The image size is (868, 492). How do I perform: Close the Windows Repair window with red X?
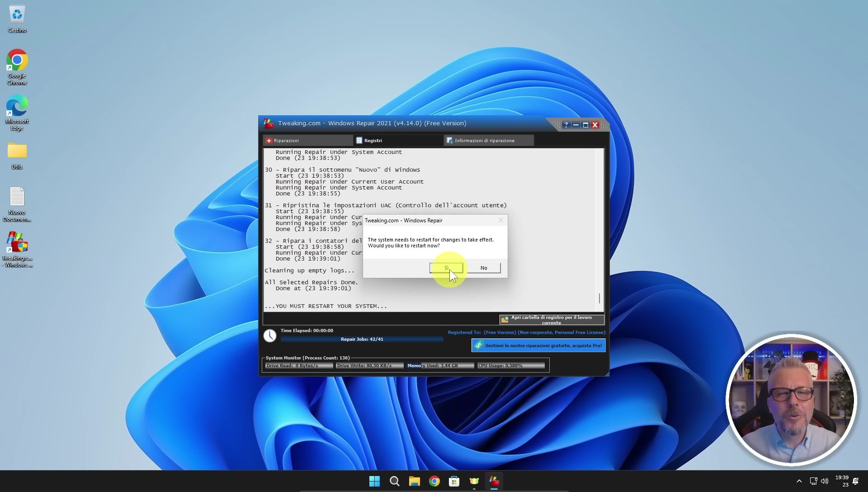coord(595,125)
